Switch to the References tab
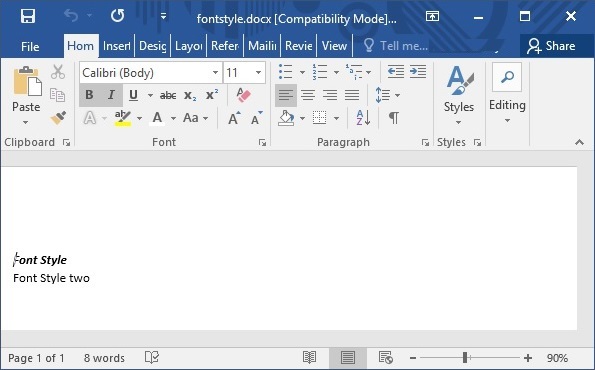The height and width of the screenshot is (370, 595). pyautogui.click(x=225, y=46)
